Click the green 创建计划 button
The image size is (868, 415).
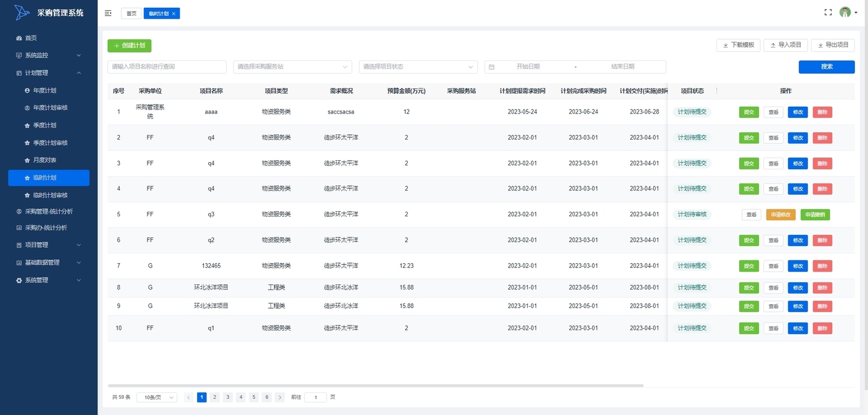(x=129, y=46)
